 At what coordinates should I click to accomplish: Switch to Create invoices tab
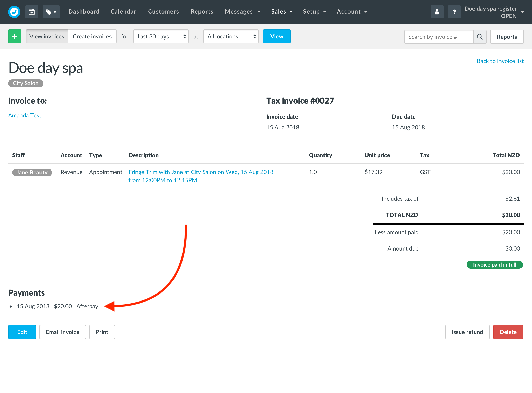(x=92, y=36)
